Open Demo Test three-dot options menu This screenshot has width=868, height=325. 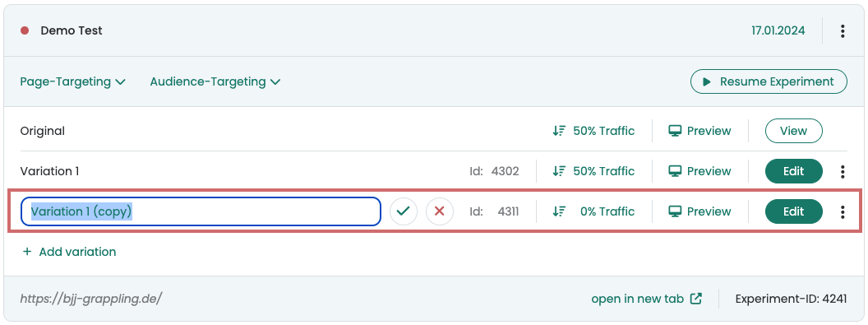843,31
